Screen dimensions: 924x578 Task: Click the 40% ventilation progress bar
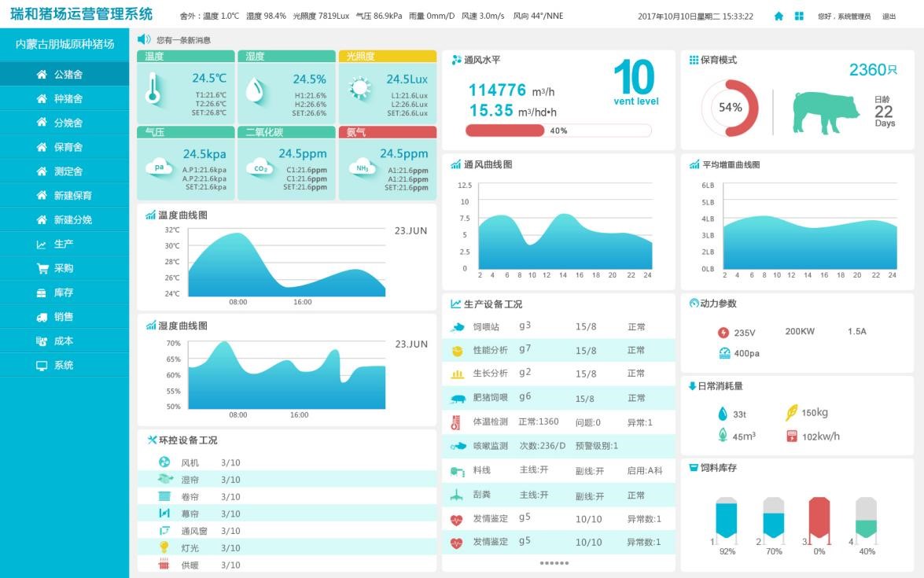[x=558, y=131]
